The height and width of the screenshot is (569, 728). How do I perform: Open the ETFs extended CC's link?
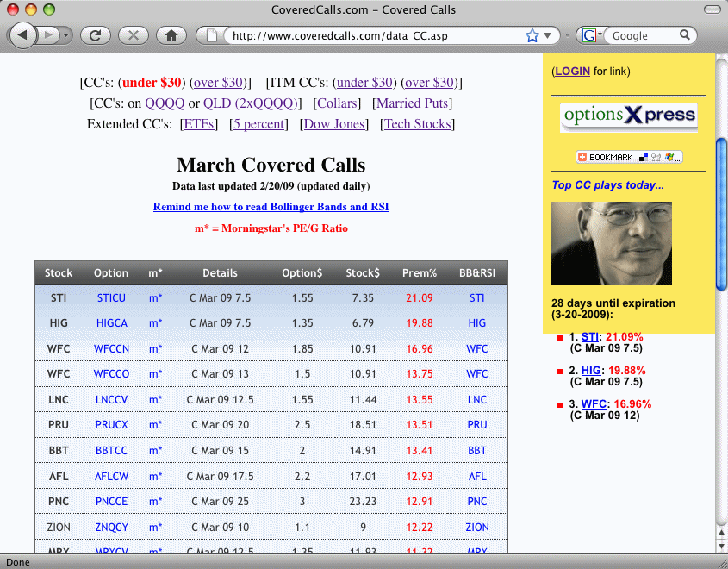[199, 124]
